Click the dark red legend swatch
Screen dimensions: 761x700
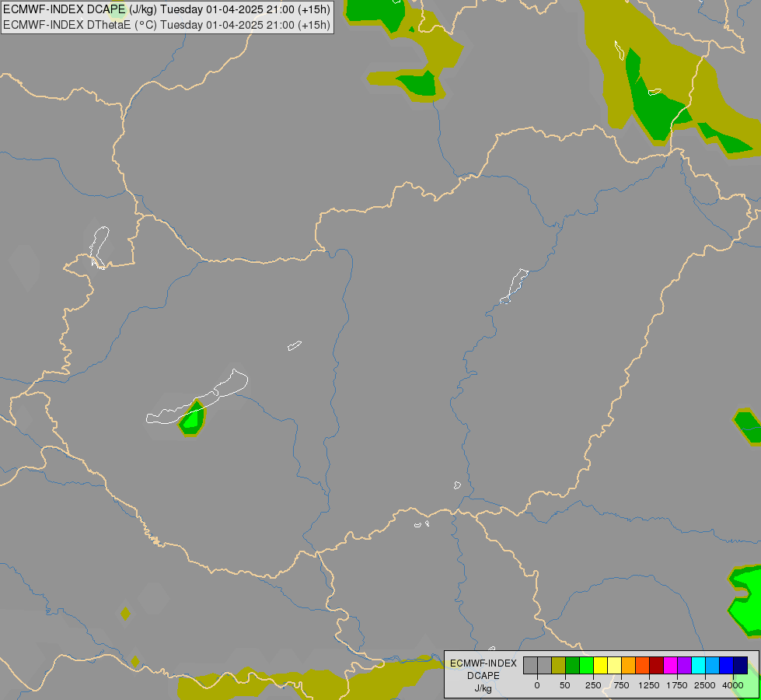pos(656,665)
